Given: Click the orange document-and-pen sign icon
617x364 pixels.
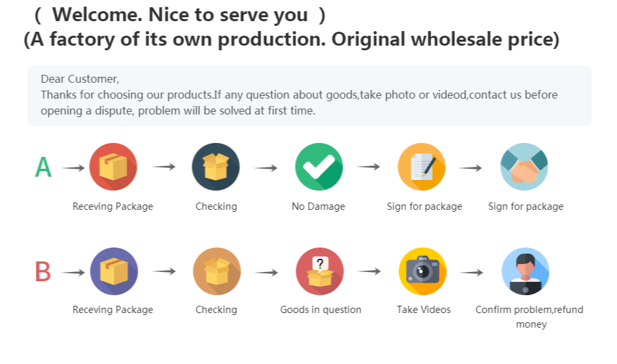Looking at the screenshot, I should tap(422, 167).
